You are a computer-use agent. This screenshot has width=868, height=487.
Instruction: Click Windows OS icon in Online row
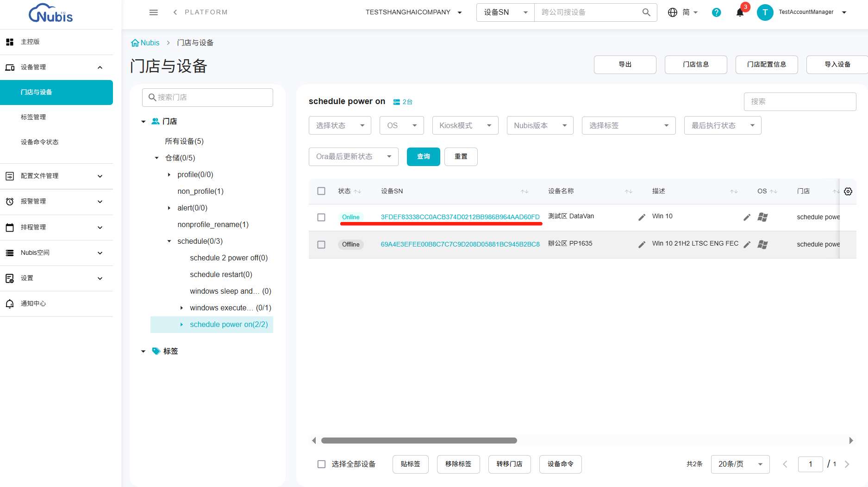pos(762,217)
